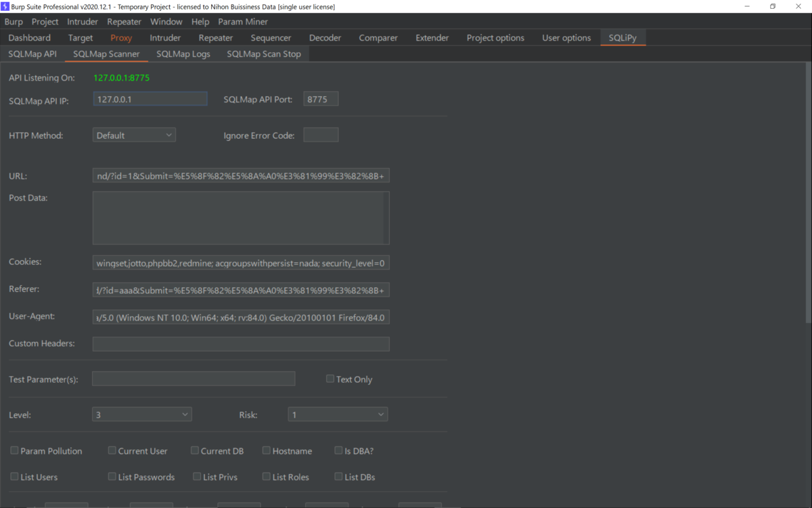Enable the List Roles checkbox
Image resolution: width=812 pixels, height=508 pixels.
[x=267, y=477]
